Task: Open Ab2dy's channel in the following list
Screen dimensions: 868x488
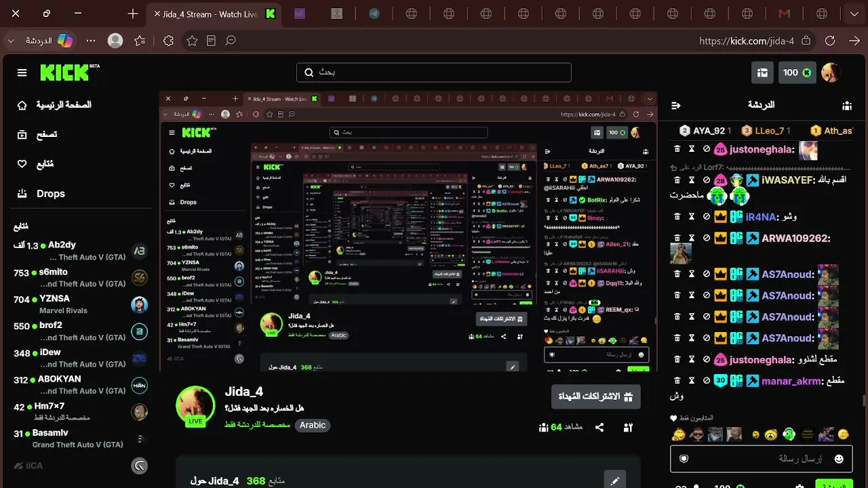Action: point(80,251)
